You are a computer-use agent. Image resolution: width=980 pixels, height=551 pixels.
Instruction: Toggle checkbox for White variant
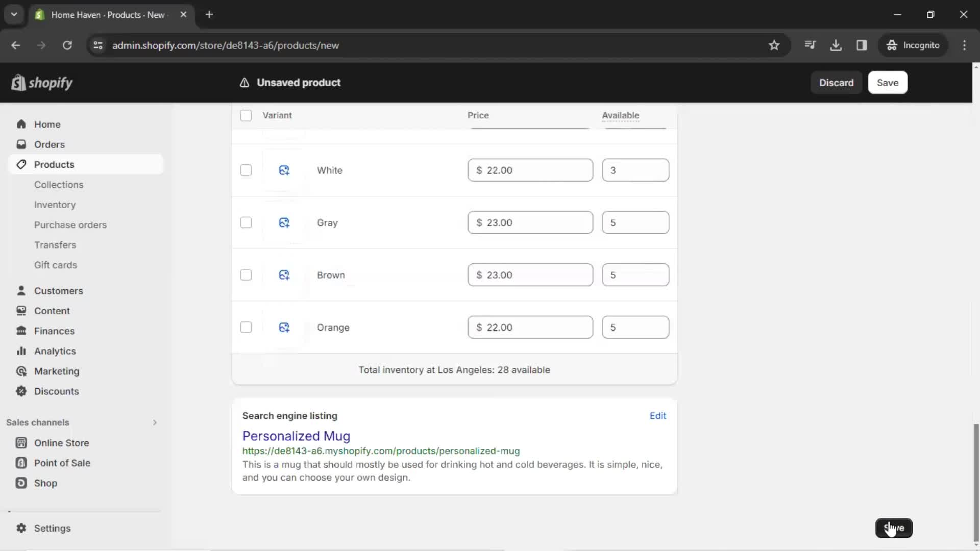click(x=246, y=170)
